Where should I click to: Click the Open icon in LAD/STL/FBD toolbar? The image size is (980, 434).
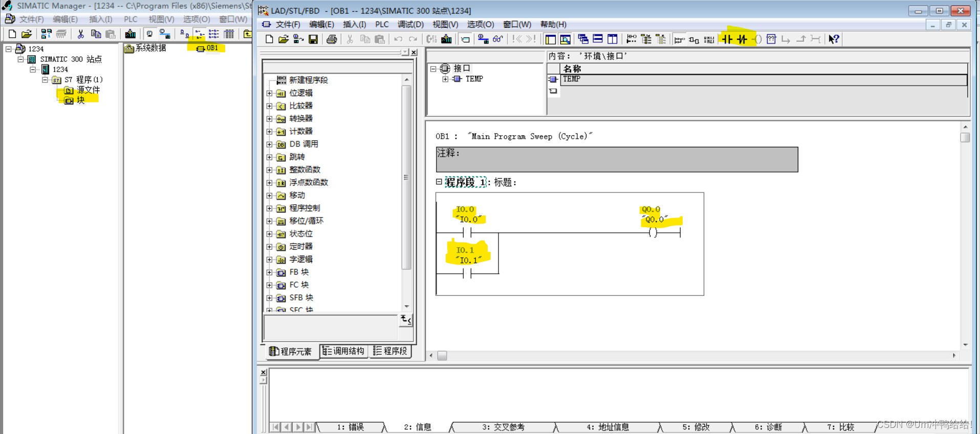pos(284,39)
